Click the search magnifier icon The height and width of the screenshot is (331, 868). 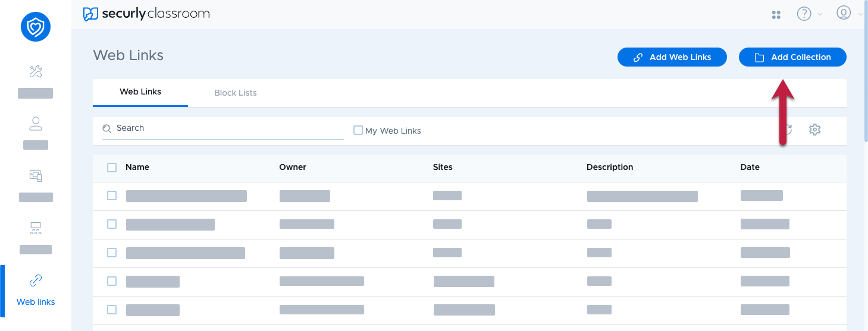(x=107, y=128)
